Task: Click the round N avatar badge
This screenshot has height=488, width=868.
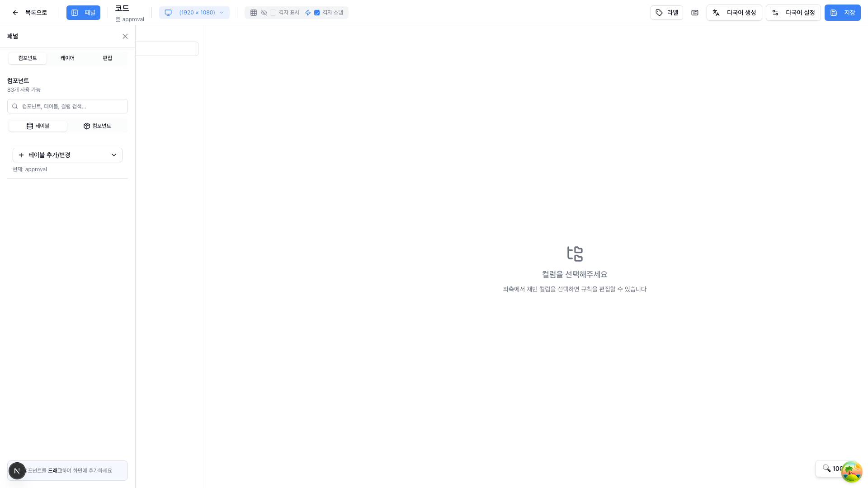Action: click(x=17, y=471)
